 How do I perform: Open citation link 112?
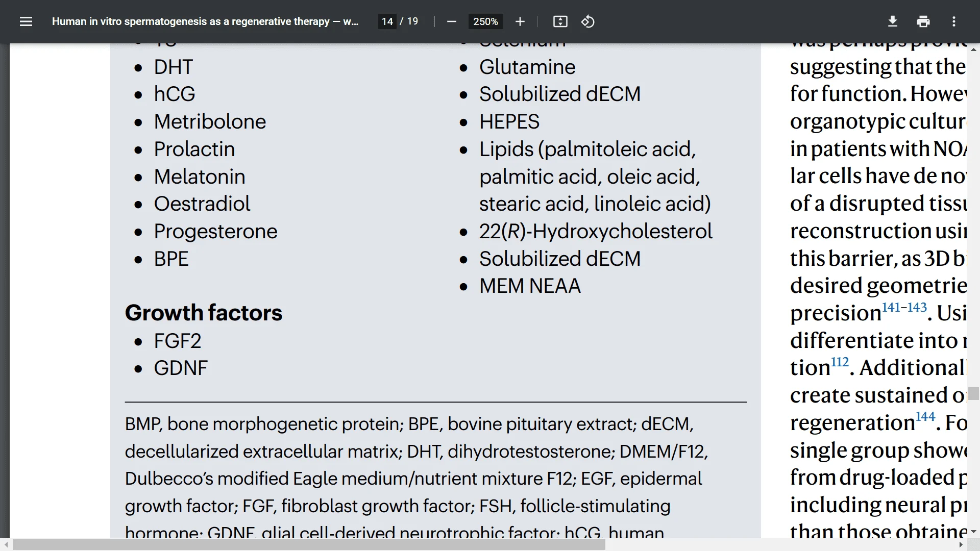coord(840,362)
